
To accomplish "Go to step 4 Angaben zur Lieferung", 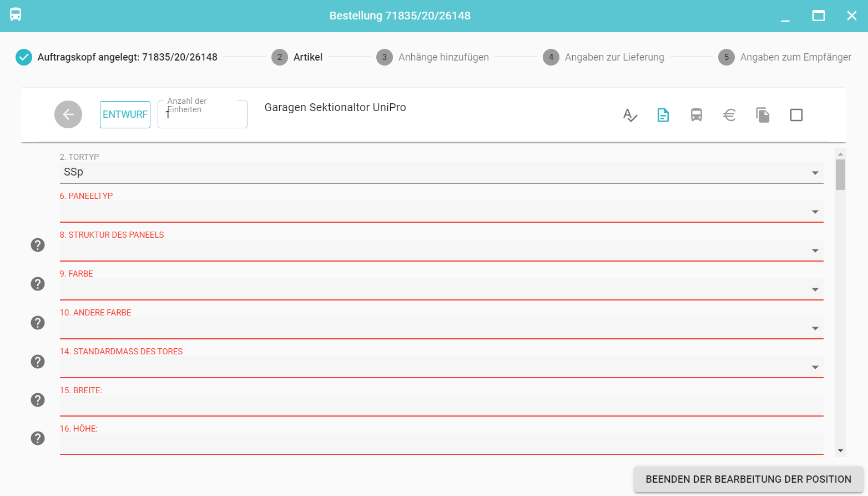I will [604, 57].
